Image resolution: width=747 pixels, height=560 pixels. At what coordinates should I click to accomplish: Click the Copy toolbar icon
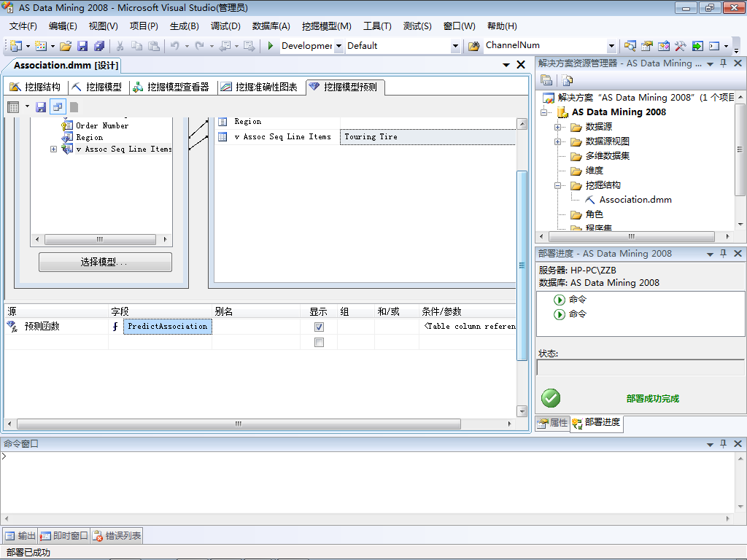pos(136,46)
